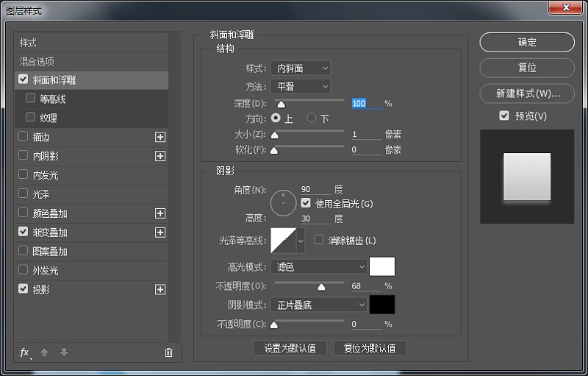
Task: Click the angle dial control
Action: click(283, 203)
